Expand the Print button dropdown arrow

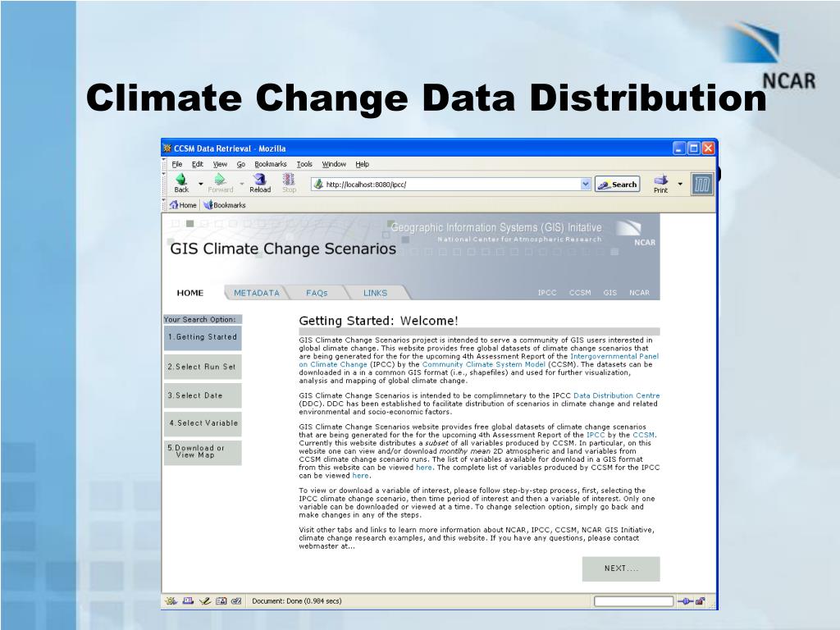tap(680, 184)
